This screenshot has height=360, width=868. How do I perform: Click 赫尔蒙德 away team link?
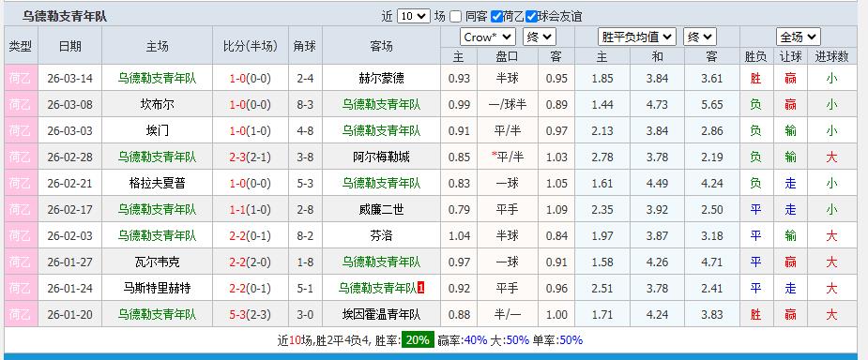pos(381,79)
